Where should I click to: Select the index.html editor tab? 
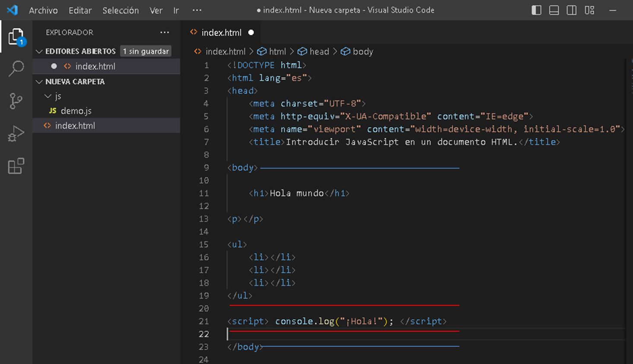coord(222,32)
